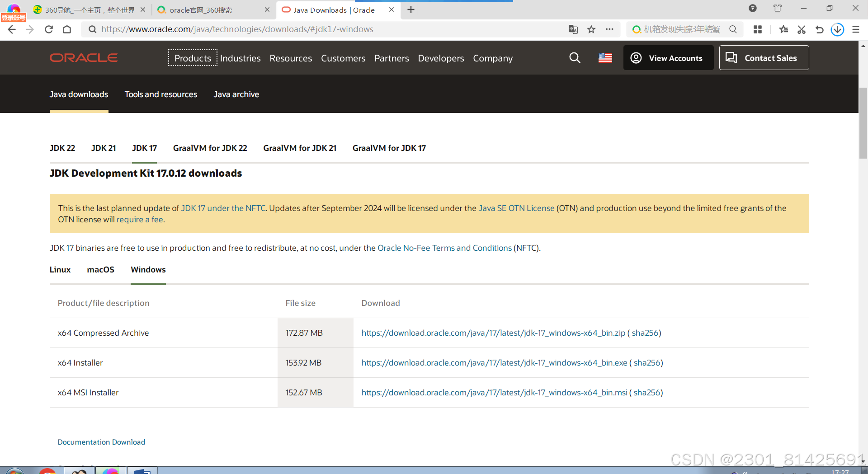Viewport: 868px width, 474px height.
Task: Switch to the 360导航 tab
Action: [x=90, y=10]
